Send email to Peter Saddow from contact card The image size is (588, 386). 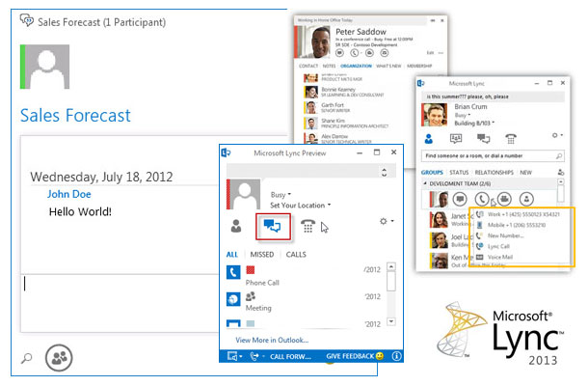(x=385, y=53)
